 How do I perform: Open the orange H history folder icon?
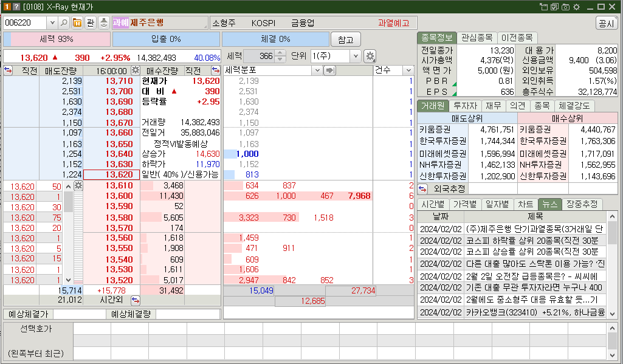[x=77, y=22]
